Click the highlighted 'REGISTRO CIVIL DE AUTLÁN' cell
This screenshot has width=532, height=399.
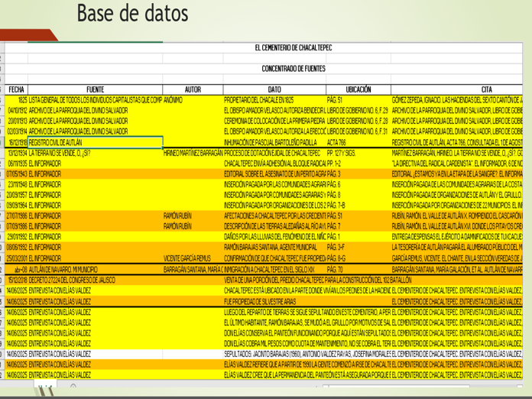click(x=95, y=142)
